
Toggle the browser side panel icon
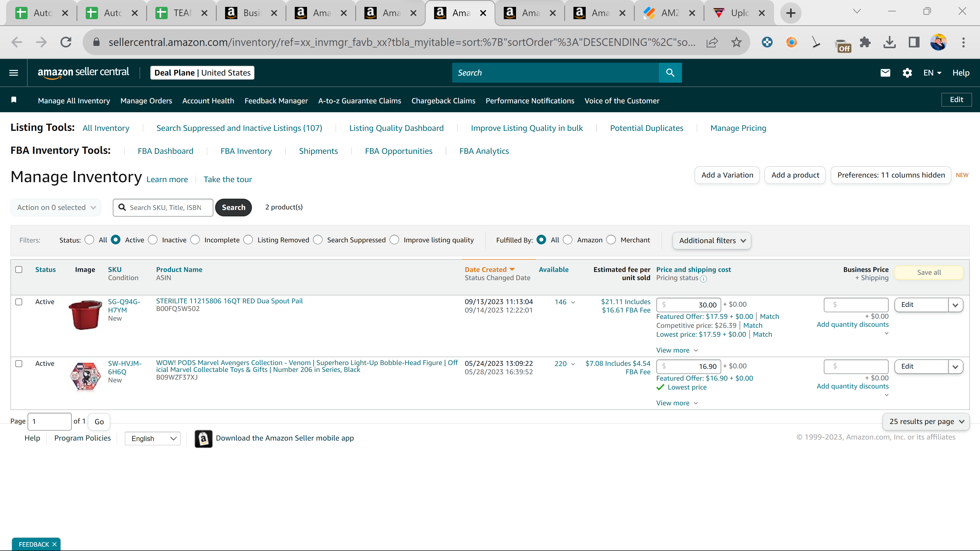pos(914,42)
